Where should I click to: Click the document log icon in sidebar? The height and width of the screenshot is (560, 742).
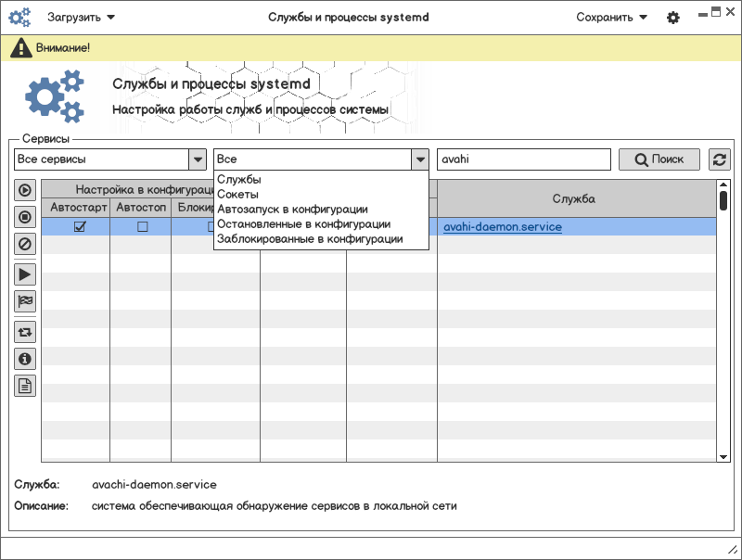[x=25, y=387]
